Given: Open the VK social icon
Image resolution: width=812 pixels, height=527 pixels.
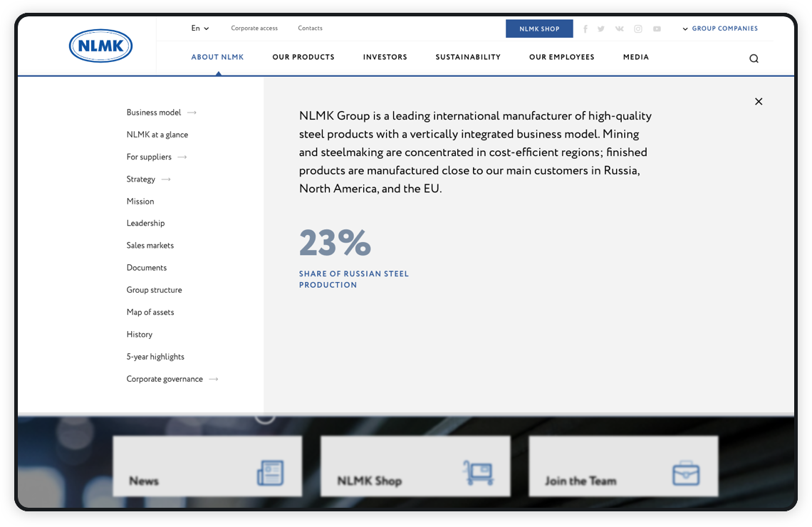Looking at the screenshot, I should coord(620,29).
